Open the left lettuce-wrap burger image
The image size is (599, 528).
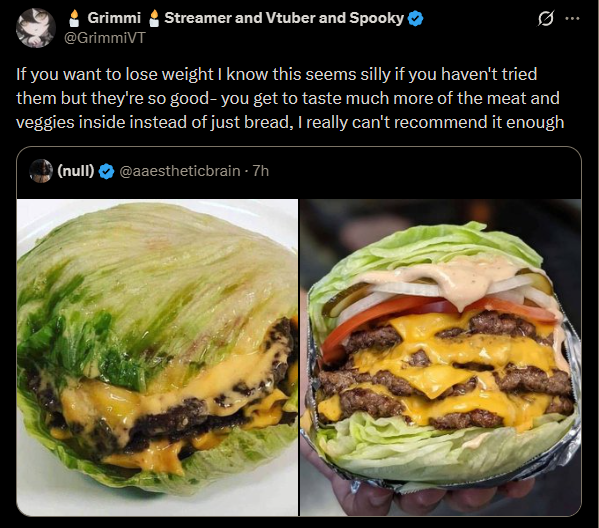[x=157, y=358]
